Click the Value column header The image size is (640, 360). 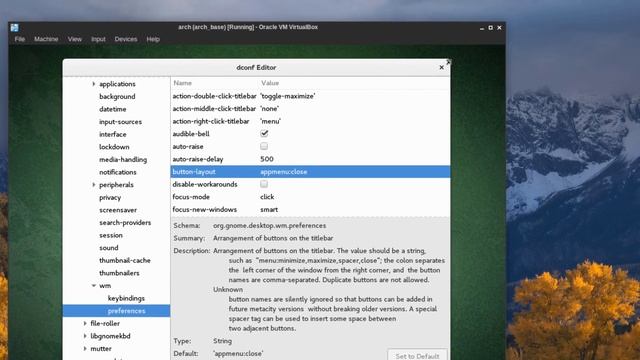[270, 83]
